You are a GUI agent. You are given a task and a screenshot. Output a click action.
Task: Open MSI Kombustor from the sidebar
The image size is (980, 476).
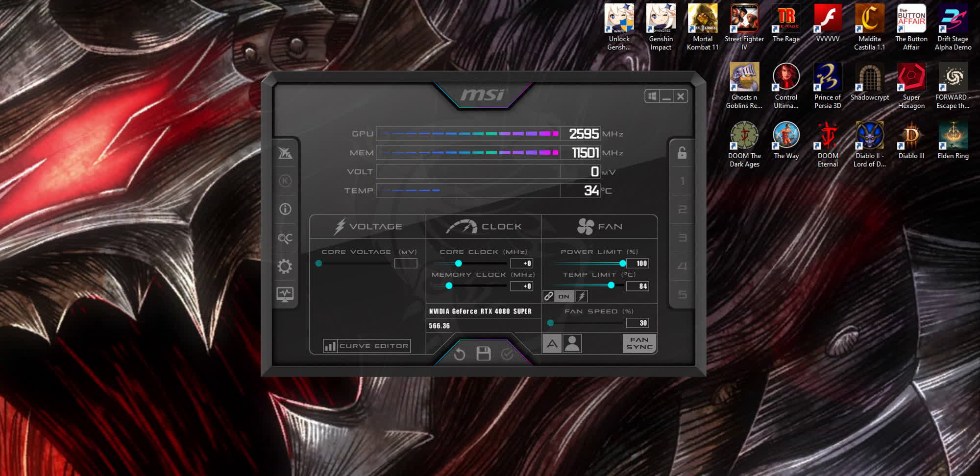(285, 153)
